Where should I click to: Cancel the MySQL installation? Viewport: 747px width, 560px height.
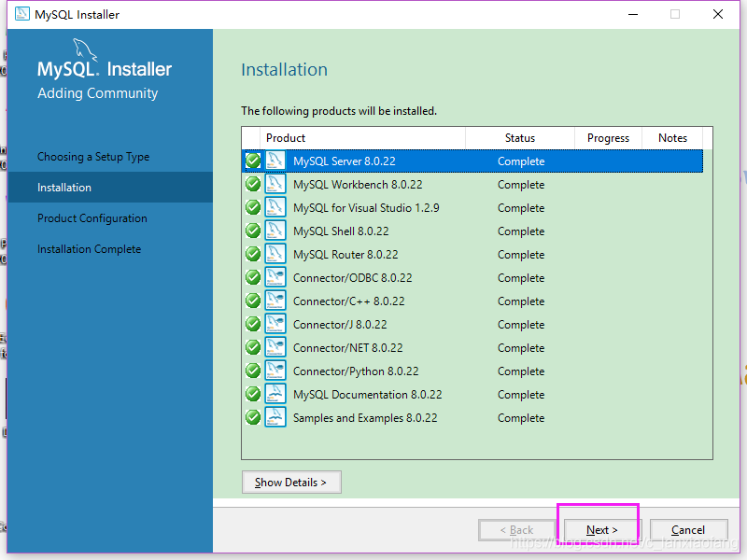coord(688,530)
